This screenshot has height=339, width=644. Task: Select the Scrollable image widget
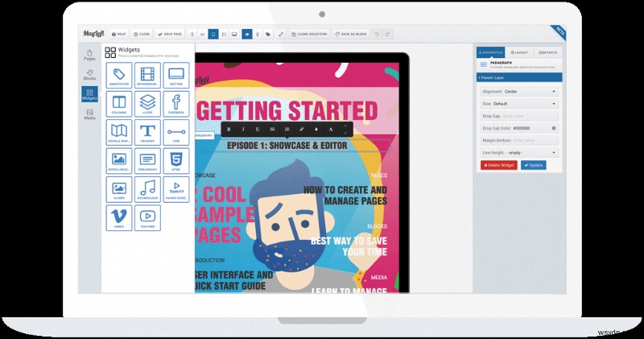click(x=119, y=161)
